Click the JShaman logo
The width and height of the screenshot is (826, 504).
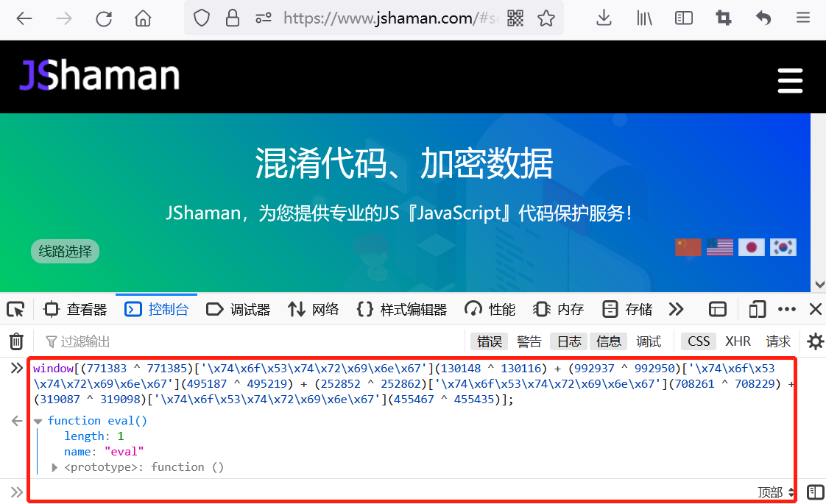coord(99,76)
